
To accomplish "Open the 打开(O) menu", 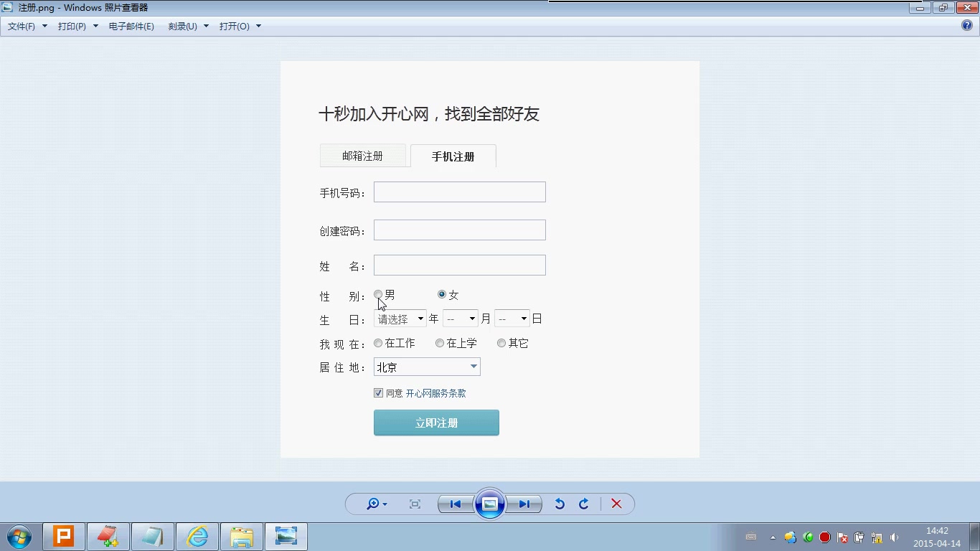I will 240,27.
